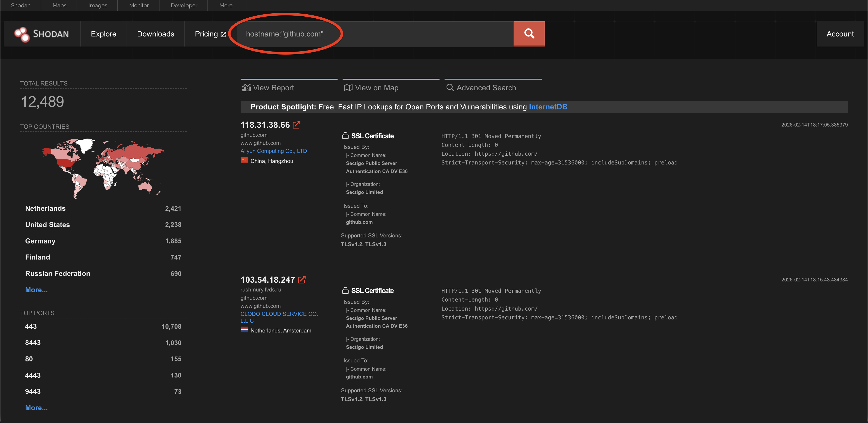Open external link icon for 103.54.18.247
868x423 pixels.
point(302,280)
